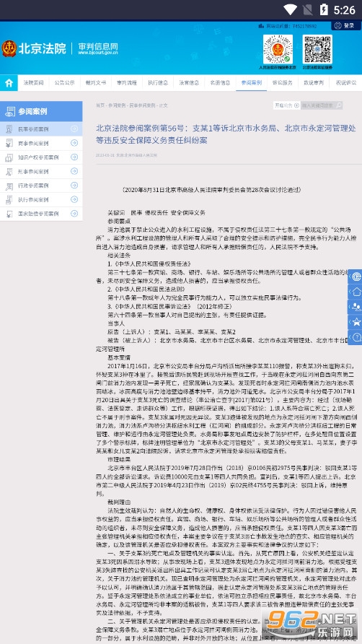The height and width of the screenshot is (644, 362).
Task: Click the magnifier search icon
Action: pos(339,105)
